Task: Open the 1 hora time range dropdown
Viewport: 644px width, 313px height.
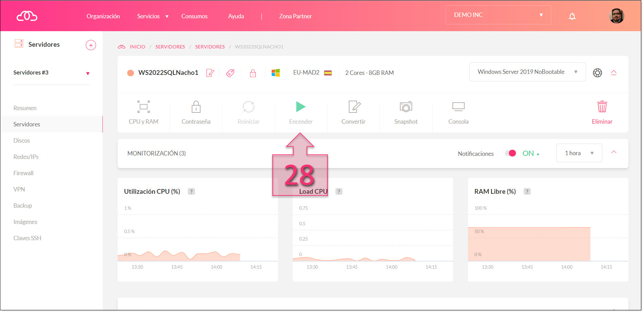Action: coord(579,153)
